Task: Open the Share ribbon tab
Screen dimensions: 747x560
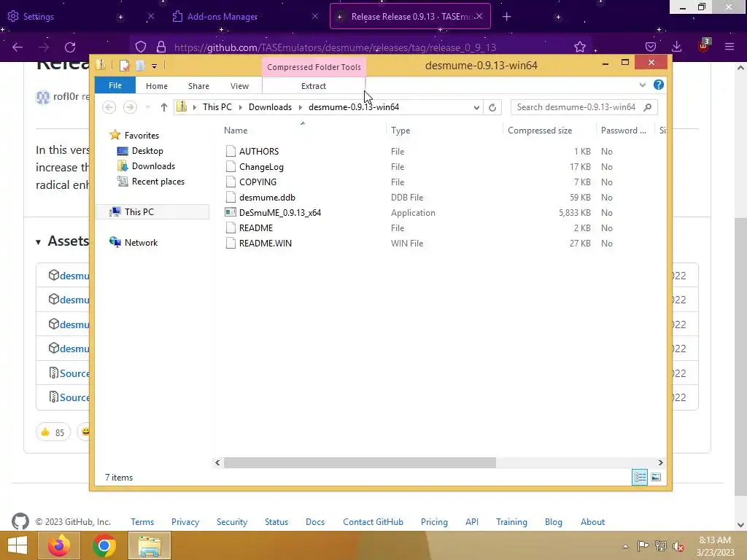Action: coord(198,86)
